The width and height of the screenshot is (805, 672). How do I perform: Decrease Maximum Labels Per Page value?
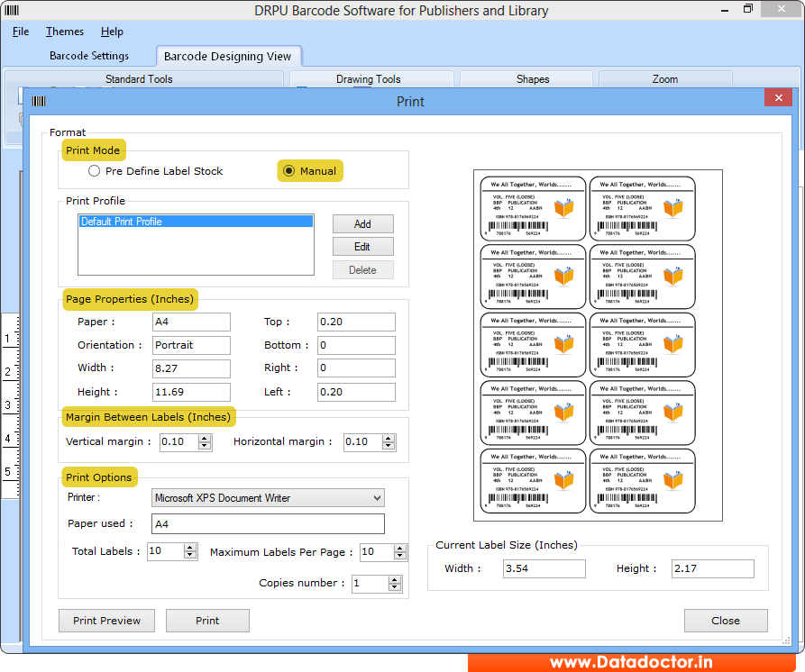click(x=400, y=556)
